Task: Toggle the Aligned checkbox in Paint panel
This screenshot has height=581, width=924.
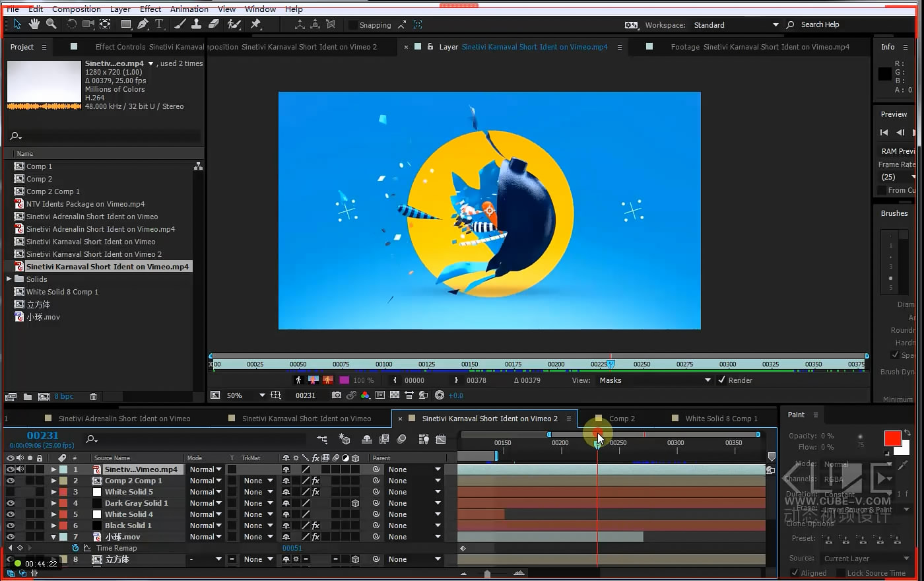Action: (x=795, y=573)
